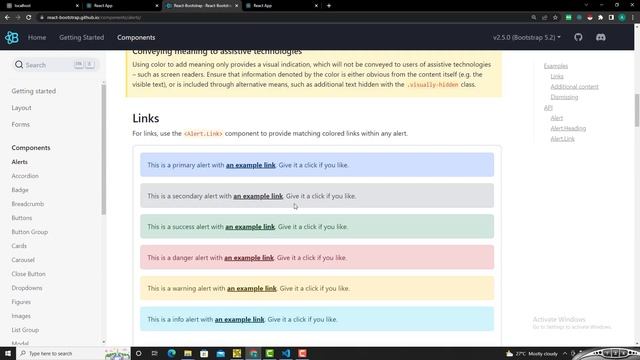Open the browser share icon
The height and width of the screenshot is (360, 640).
pyautogui.click(x=544, y=18)
